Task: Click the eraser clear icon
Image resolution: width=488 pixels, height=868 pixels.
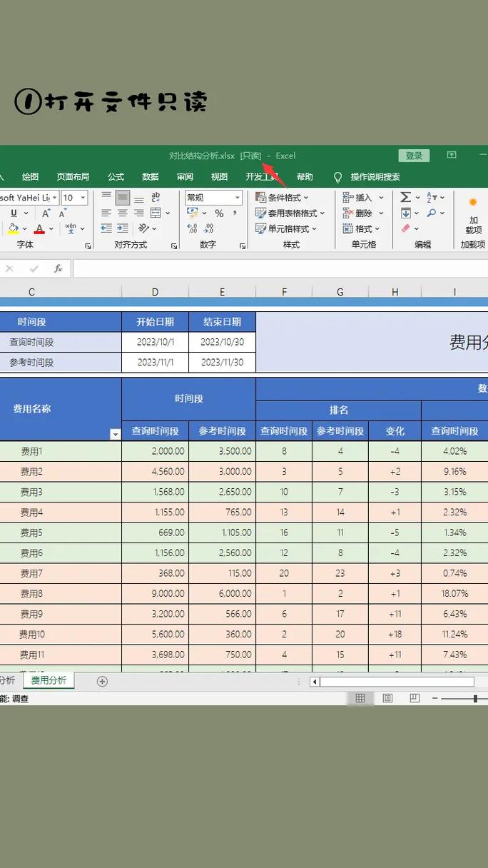Action: [x=406, y=228]
